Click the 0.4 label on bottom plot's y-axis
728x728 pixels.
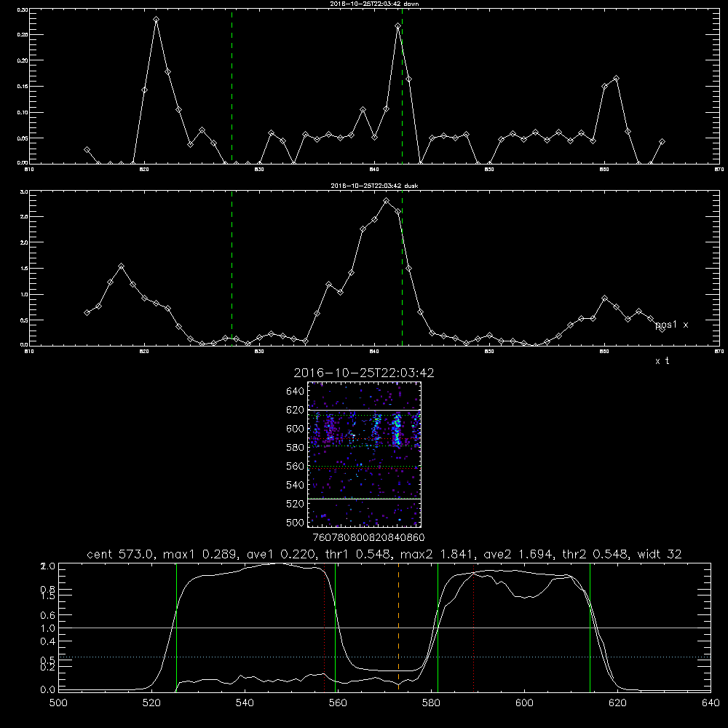pos(48,641)
